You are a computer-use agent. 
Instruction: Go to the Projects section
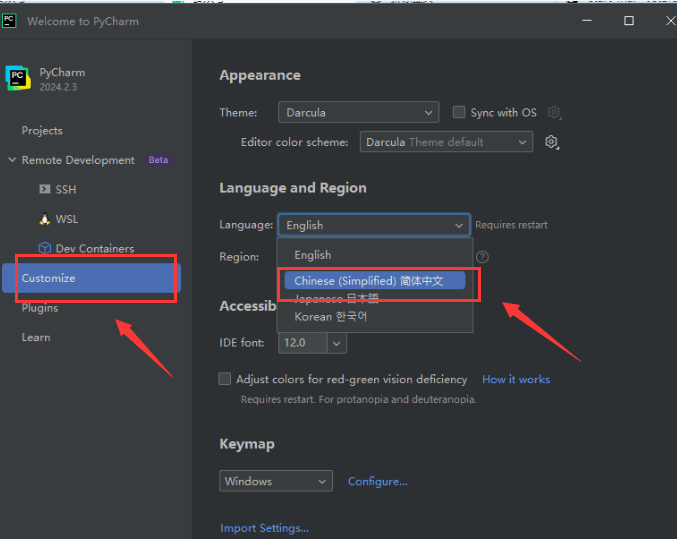42,130
